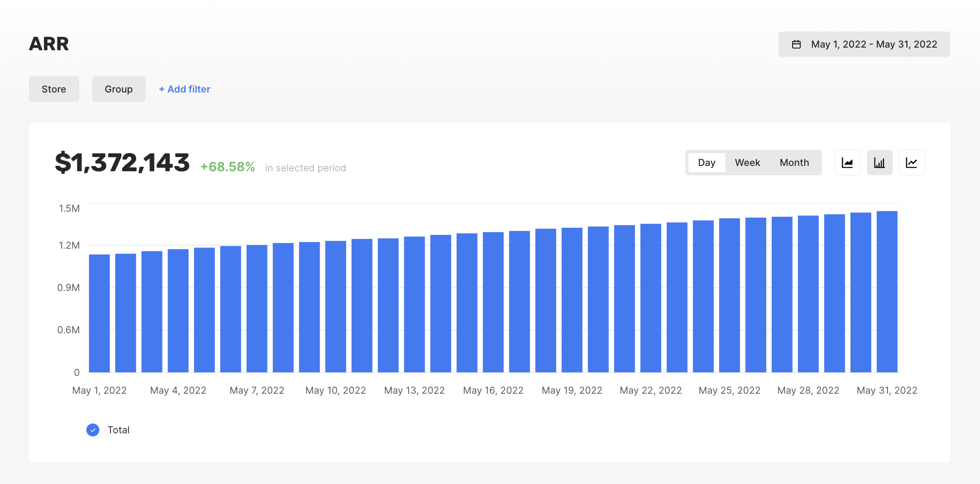The width and height of the screenshot is (980, 484).
Task: Click the $1,372,143 ARR total
Action: click(122, 162)
